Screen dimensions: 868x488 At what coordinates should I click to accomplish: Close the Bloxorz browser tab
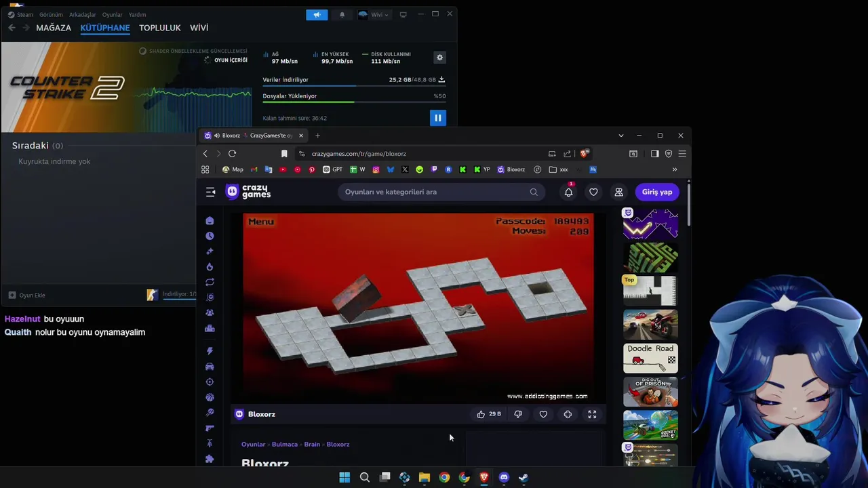click(301, 136)
